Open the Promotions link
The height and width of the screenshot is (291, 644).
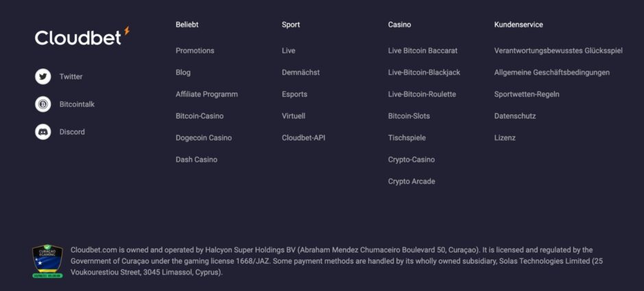[x=195, y=51]
